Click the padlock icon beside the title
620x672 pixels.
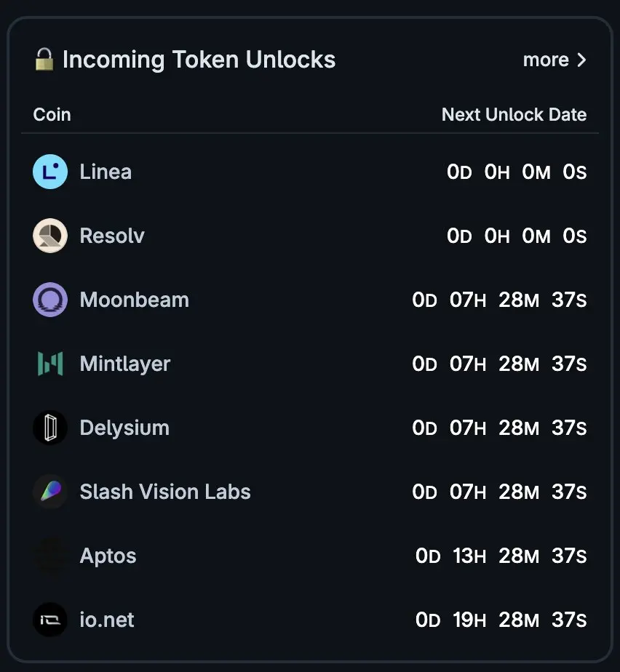(44, 60)
